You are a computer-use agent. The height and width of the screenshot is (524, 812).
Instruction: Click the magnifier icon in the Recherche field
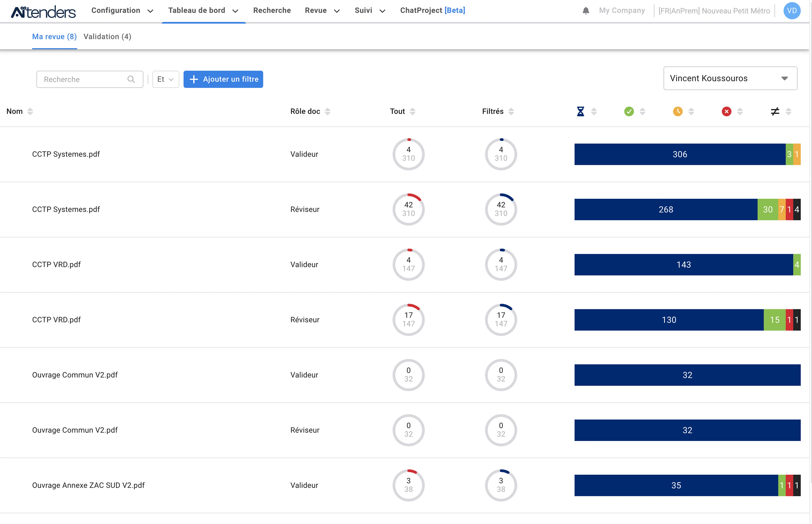(x=131, y=79)
